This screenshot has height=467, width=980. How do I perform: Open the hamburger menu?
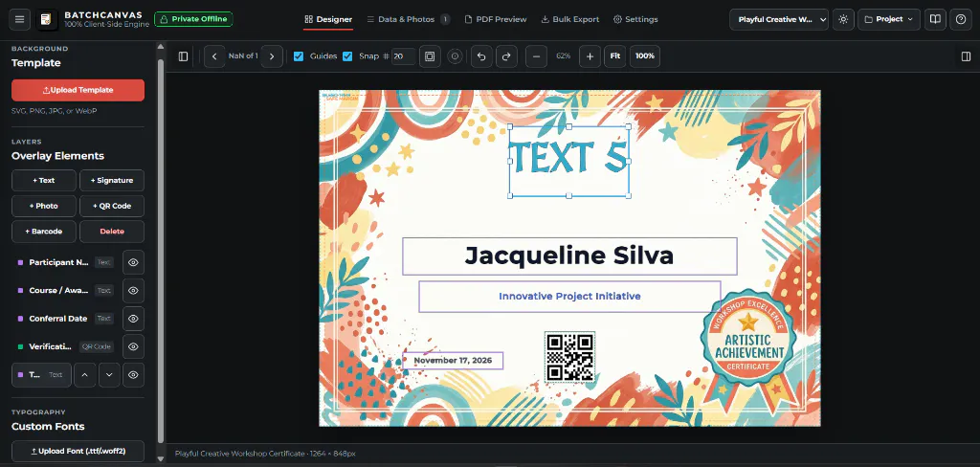[19, 19]
